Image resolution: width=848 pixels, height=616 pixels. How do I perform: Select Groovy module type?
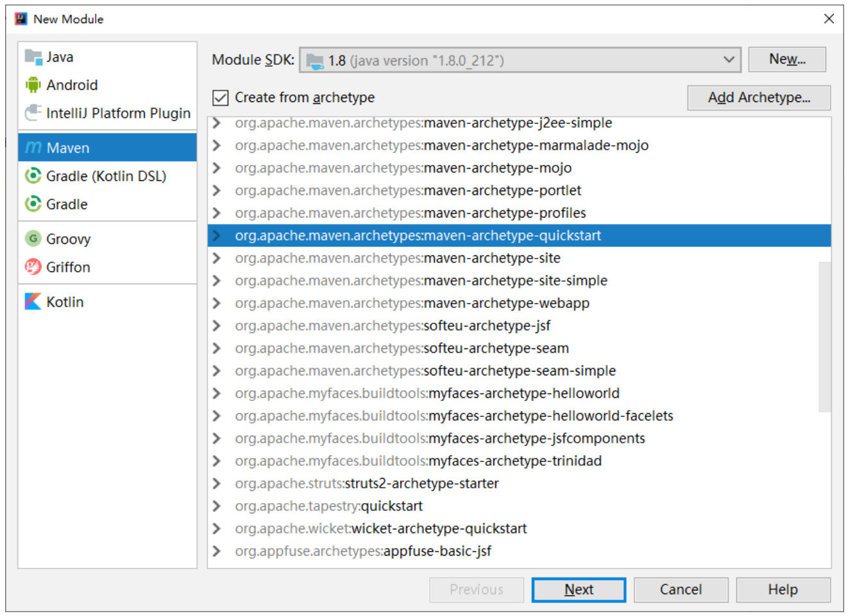pyautogui.click(x=107, y=239)
